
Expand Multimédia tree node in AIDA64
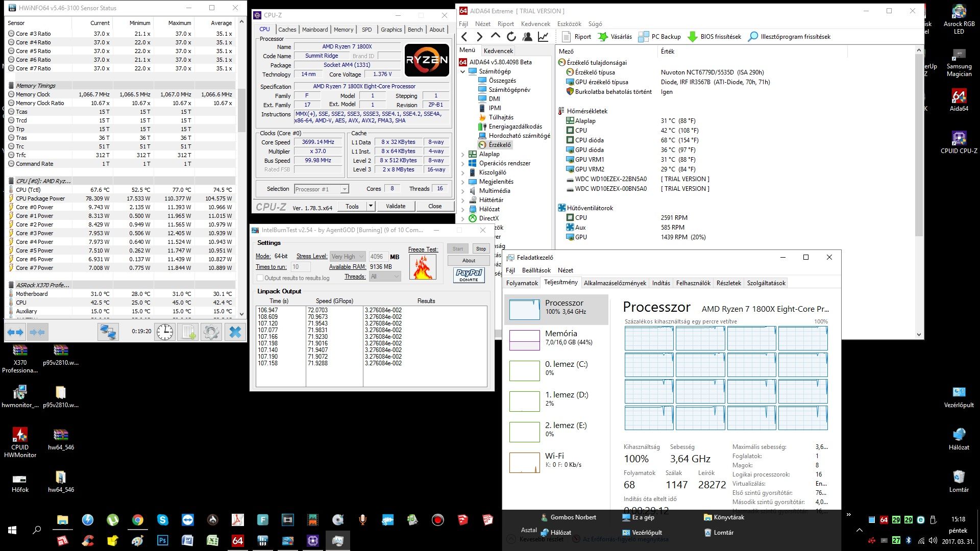pyautogui.click(x=463, y=191)
